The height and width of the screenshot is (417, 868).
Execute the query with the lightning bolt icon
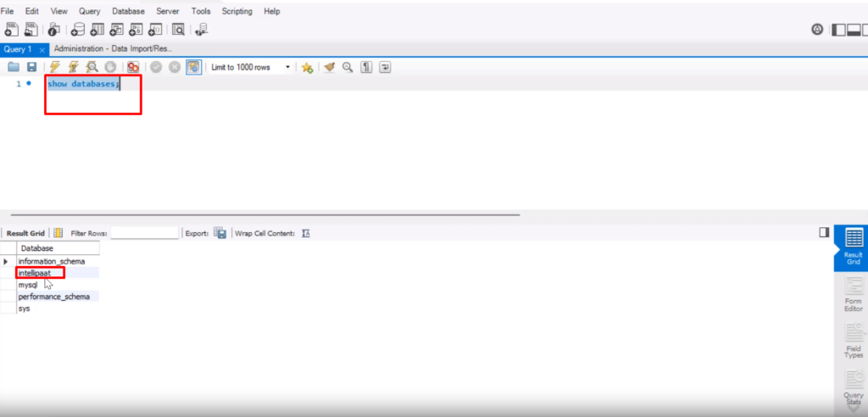pos(55,67)
